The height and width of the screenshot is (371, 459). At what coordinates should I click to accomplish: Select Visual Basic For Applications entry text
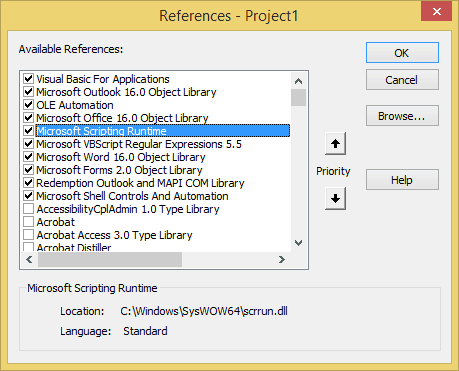pyautogui.click(x=103, y=79)
